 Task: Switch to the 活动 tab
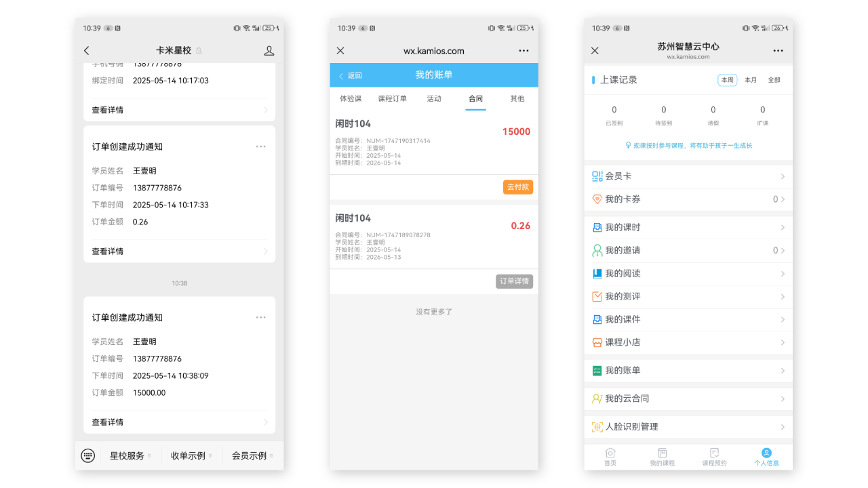(x=434, y=99)
